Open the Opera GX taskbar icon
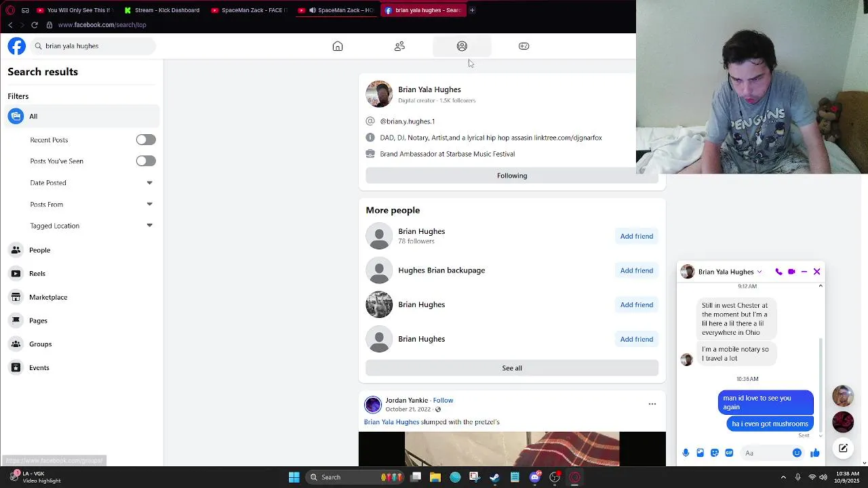The image size is (868, 488). coord(574,477)
